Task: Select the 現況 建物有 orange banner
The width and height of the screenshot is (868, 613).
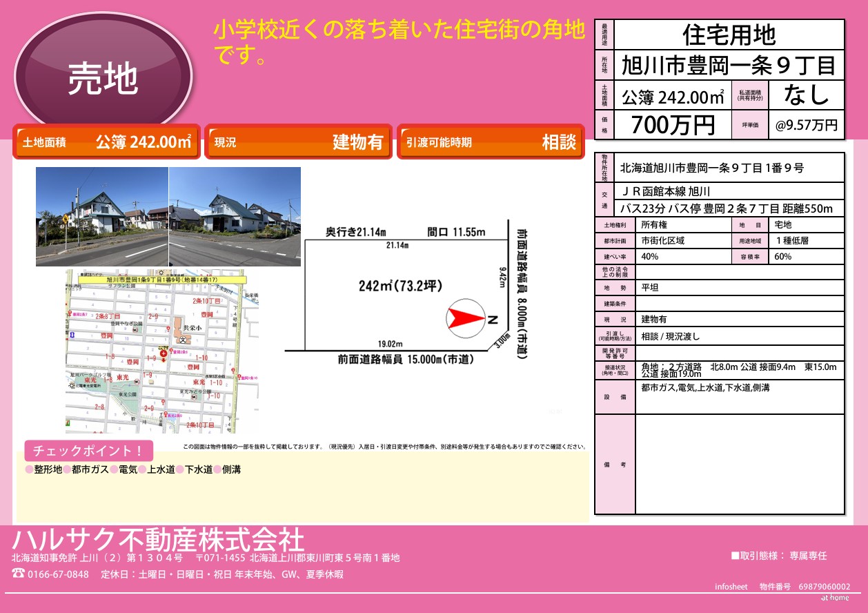Action: coord(298,142)
